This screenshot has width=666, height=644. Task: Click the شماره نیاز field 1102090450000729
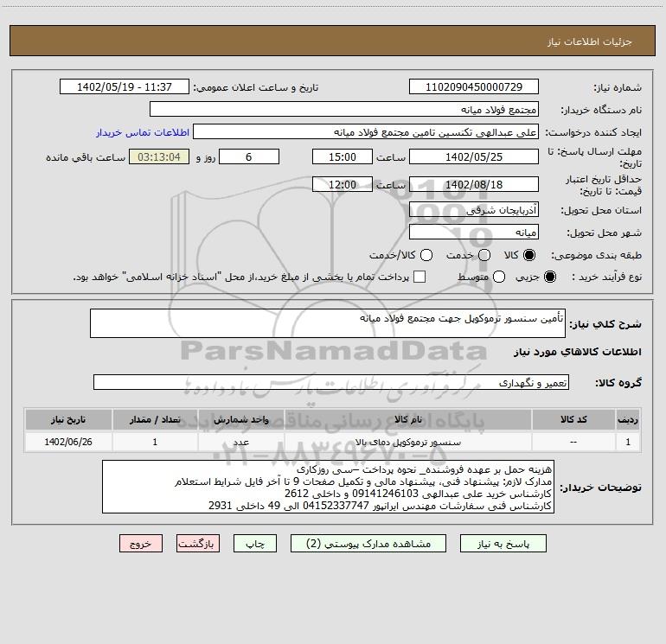pos(474,87)
